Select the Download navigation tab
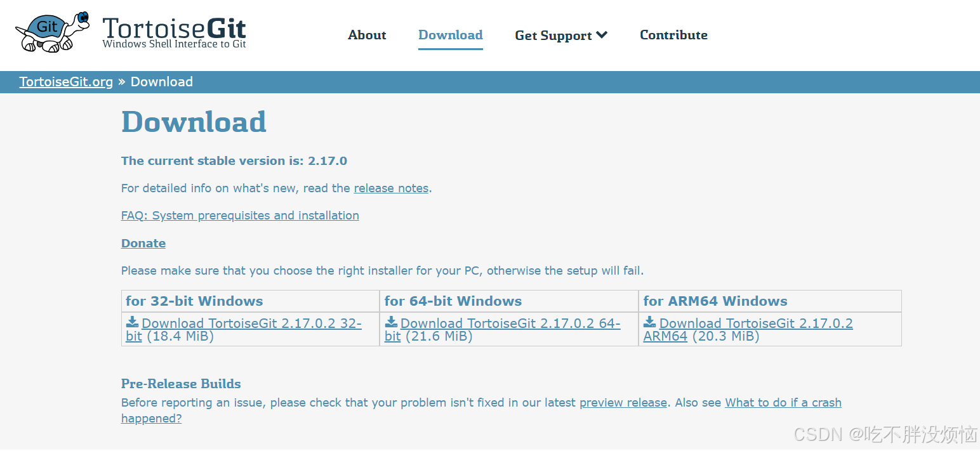Image resolution: width=980 pixels, height=451 pixels. point(451,35)
